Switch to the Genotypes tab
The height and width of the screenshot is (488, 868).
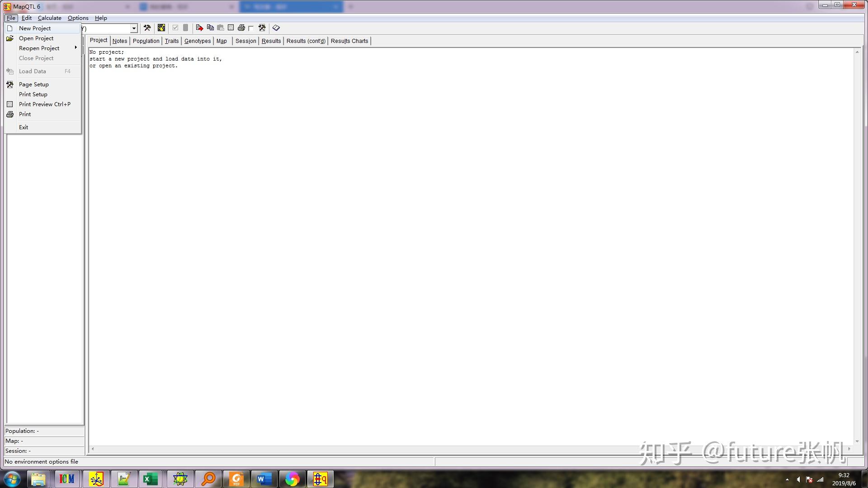[x=198, y=41]
